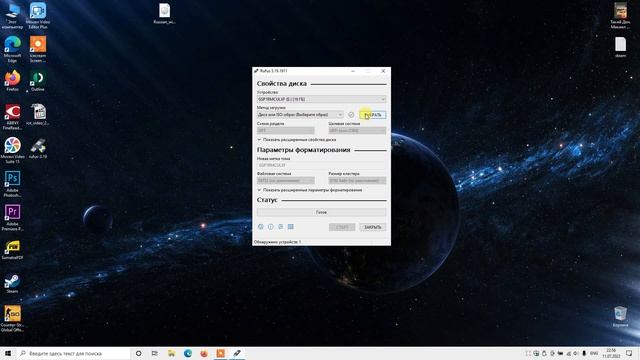Open Task View on taskbar
640x360 pixels.
(x=155, y=353)
